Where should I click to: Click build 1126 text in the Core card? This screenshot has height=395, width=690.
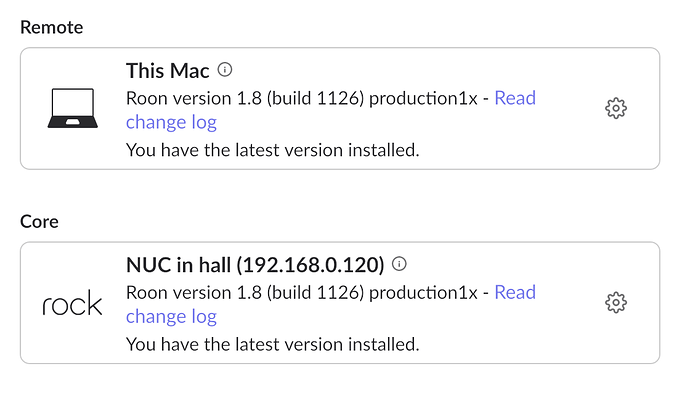point(315,293)
